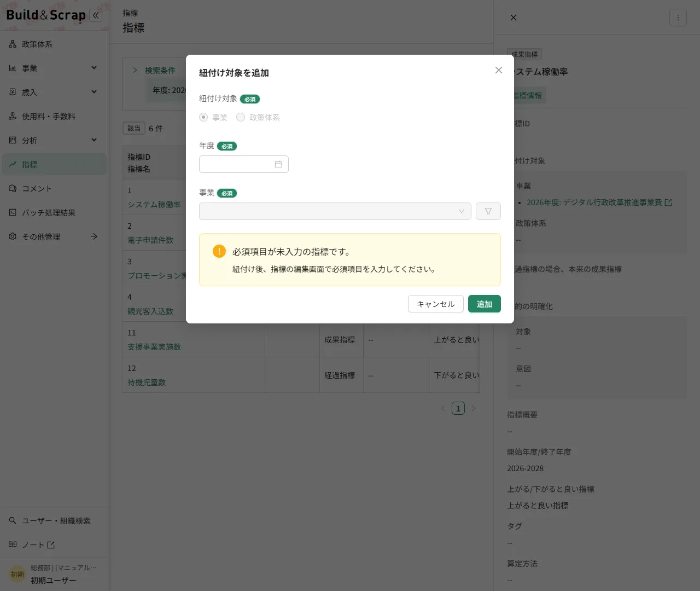The image size is (700, 591).
Task: Close the right detail panel
Action: 514,18
